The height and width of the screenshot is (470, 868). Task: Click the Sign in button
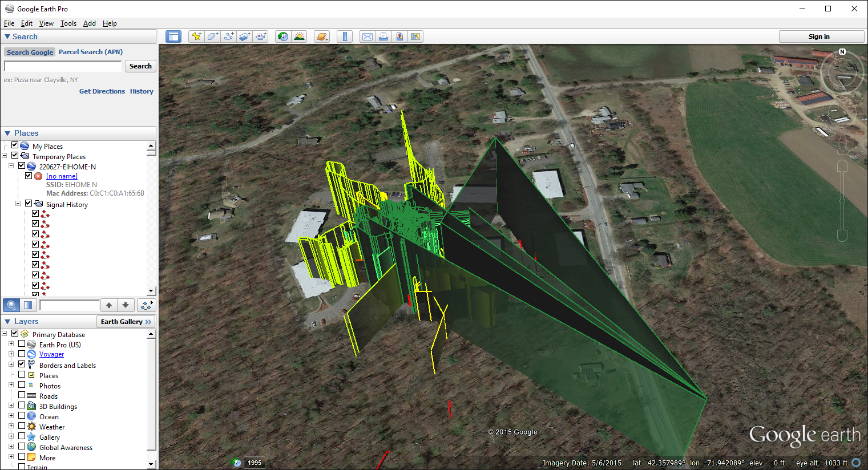[821, 37]
